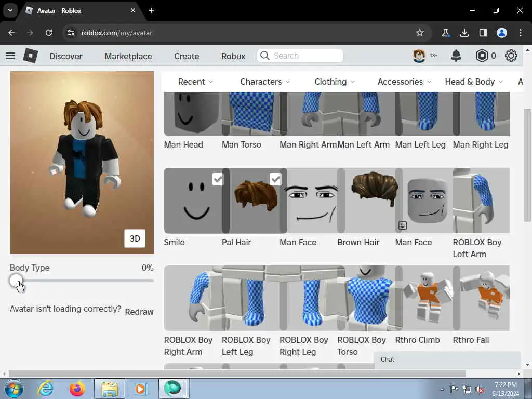The height and width of the screenshot is (399, 532).
Task: Reload the Roblox avatar page
Action: pyautogui.click(x=49, y=33)
